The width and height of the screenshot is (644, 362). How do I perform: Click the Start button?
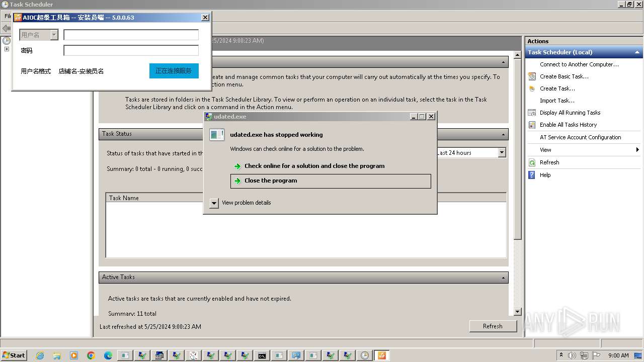pos(14,355)
